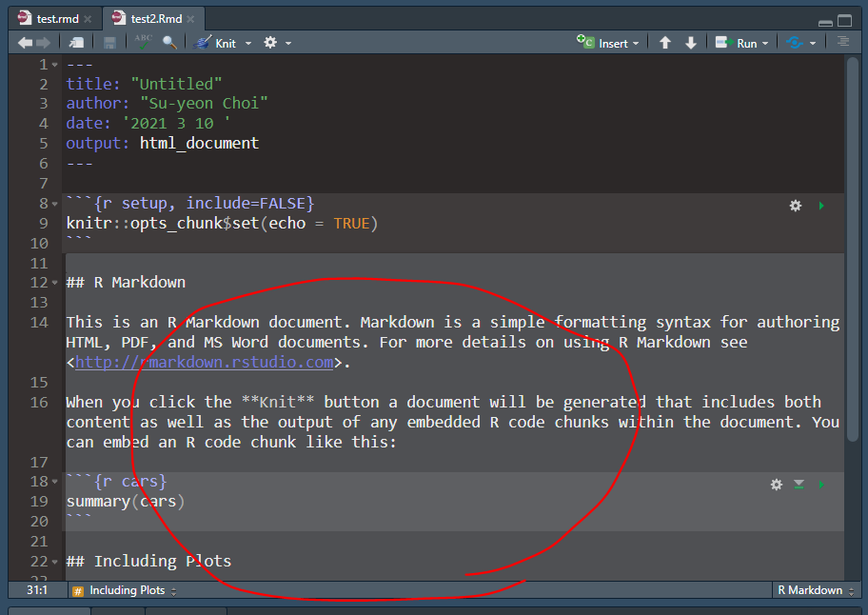Click the ## R Markdown heading
868x615 pixels.
pyautogui.click(x=126, y=283)
